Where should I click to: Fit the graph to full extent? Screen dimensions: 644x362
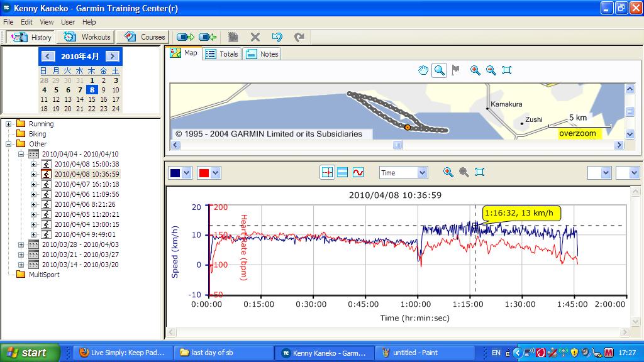pos(479,172)
